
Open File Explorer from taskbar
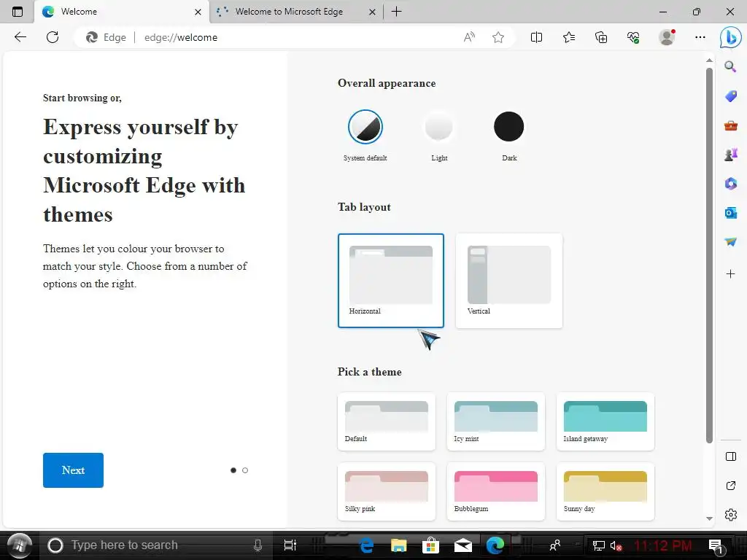(x=398, y=545)
